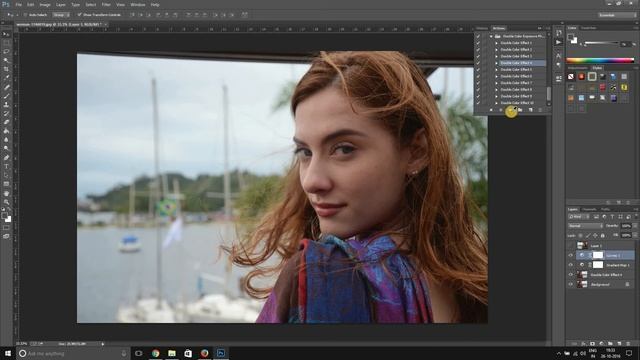Select the Quick Selection tool

[6, 60]
